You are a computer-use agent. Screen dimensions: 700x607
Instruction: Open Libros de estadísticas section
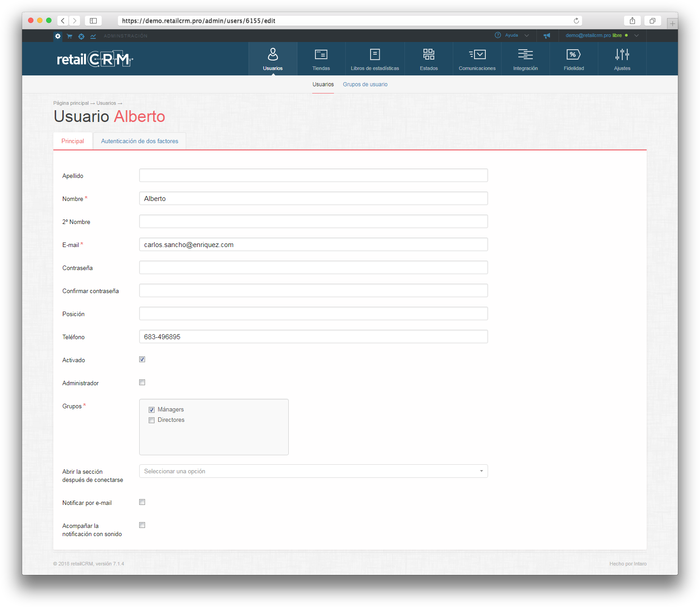coord(375,59)
